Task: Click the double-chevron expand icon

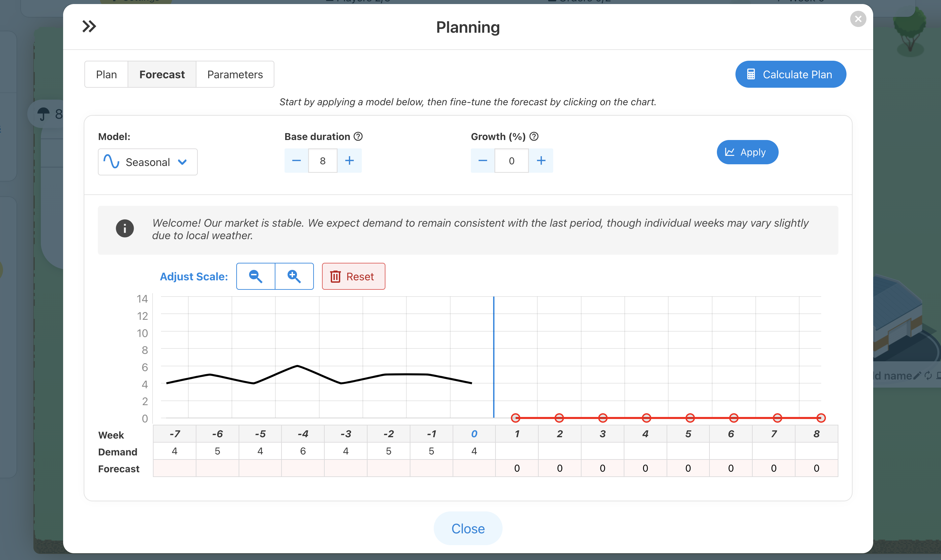Action: (89, 26)
